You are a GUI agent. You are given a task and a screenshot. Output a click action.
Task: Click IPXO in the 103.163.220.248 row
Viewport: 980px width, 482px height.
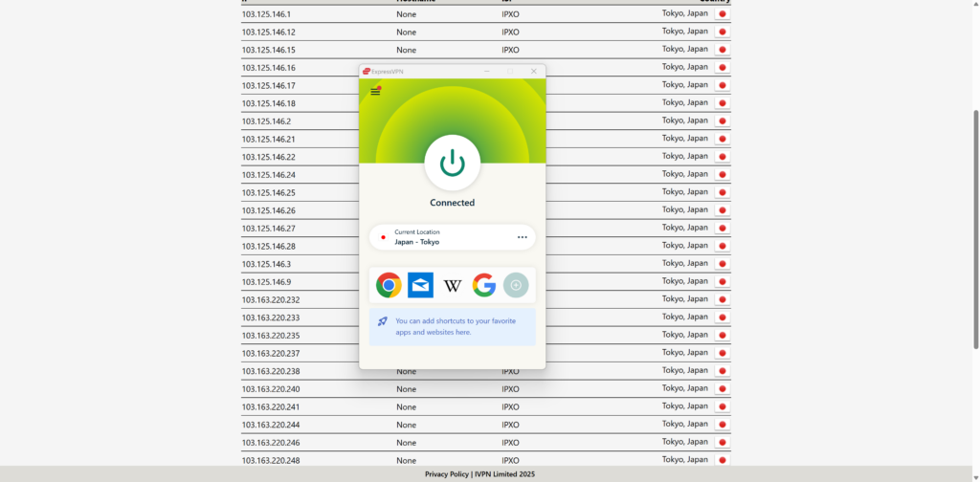pos(510,460)
